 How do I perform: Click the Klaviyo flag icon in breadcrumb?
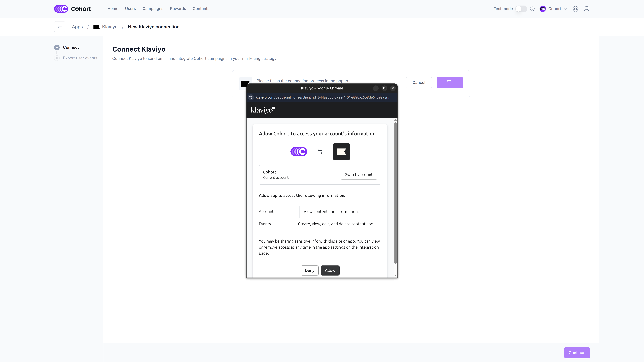point(96,27)
